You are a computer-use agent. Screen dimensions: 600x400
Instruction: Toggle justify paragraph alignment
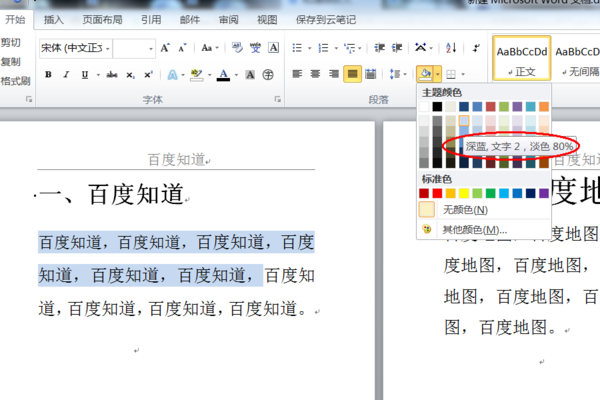tap(352, 74)
